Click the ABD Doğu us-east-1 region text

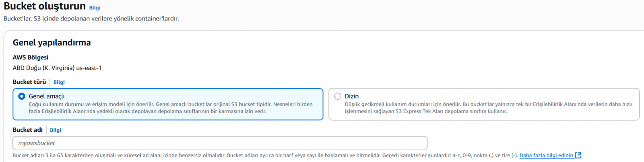coord(57,68)
